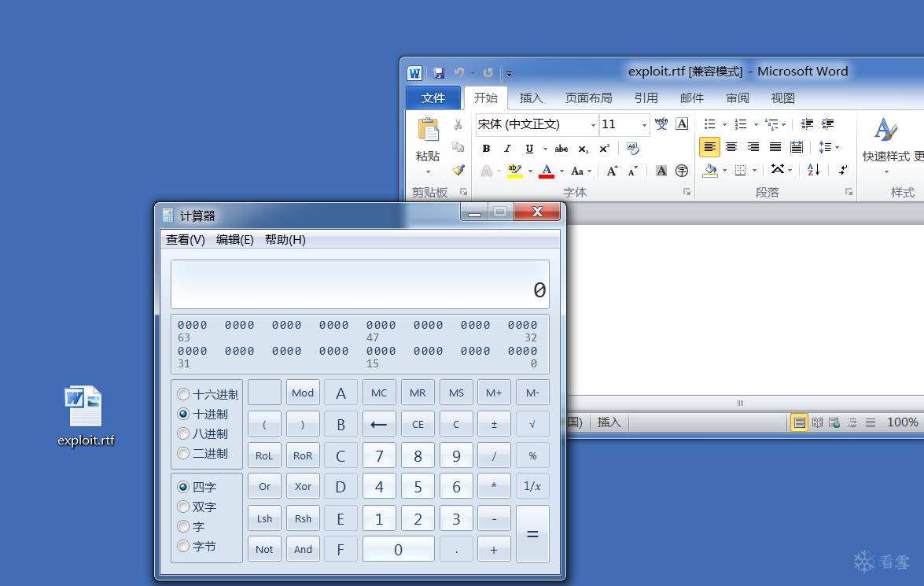Open the font color dropdown arrow
The width and height of the screenshot is (924, 586).
[561, 171]
